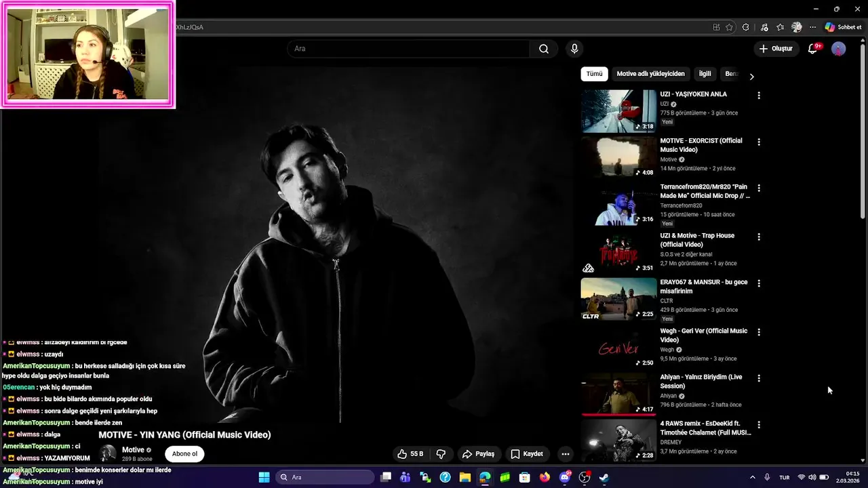Open Microsoft Store from taskbar
868x488 pixels.
[x=524, y=477]
